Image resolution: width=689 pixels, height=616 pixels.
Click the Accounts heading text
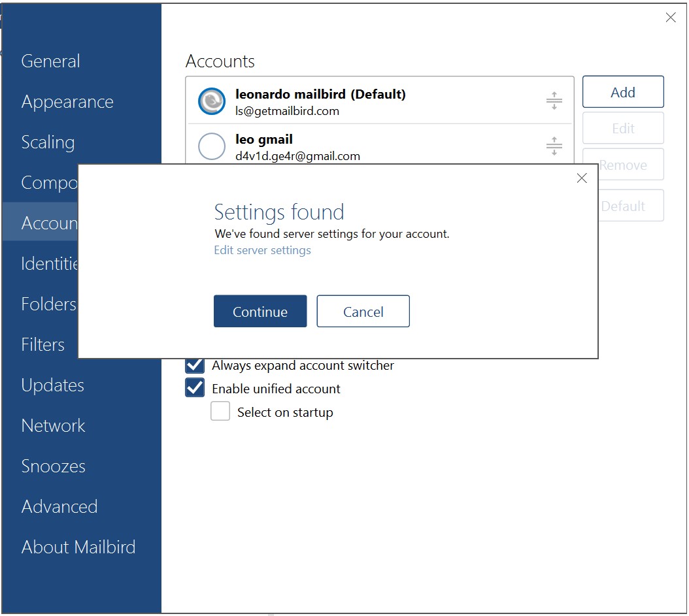click(x=220, y=61)
